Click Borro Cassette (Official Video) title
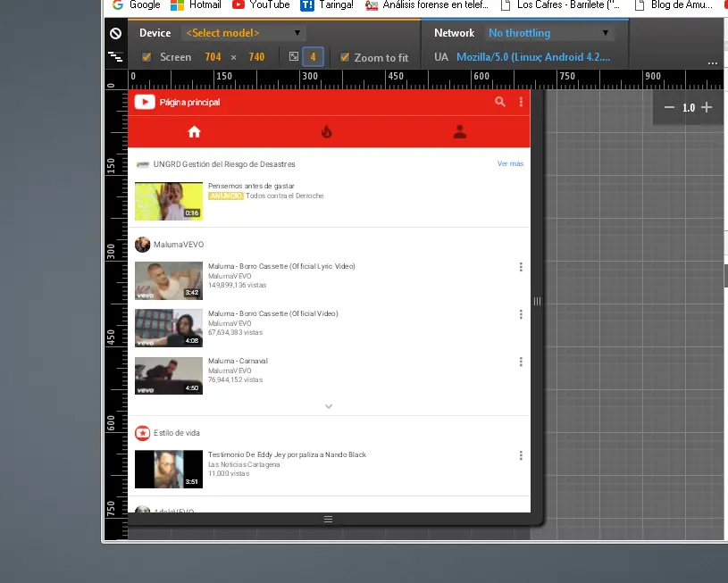The height and width of the screenshot is (583, 728). 273,313
